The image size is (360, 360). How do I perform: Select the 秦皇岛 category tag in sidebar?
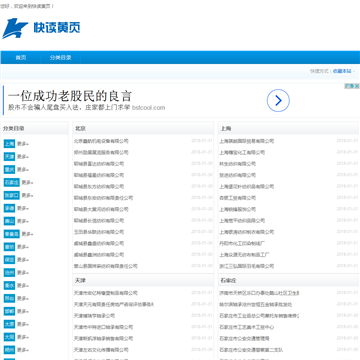point(12,234)
